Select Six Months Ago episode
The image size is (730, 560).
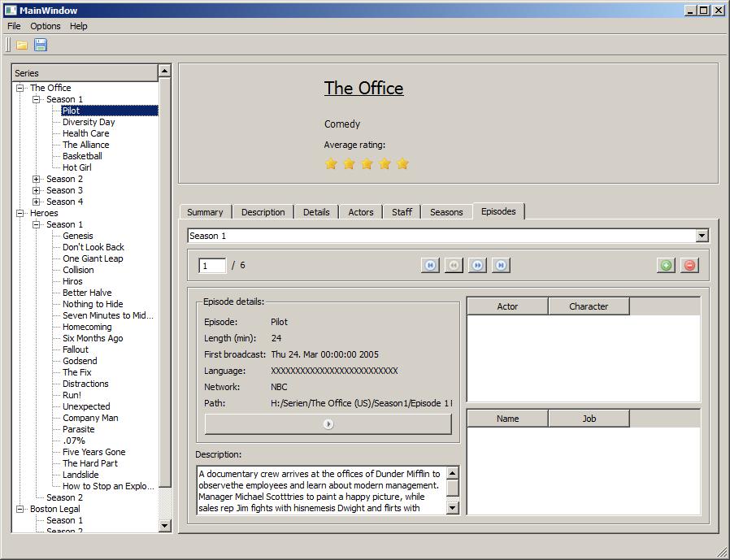click(x=93, y=338)
